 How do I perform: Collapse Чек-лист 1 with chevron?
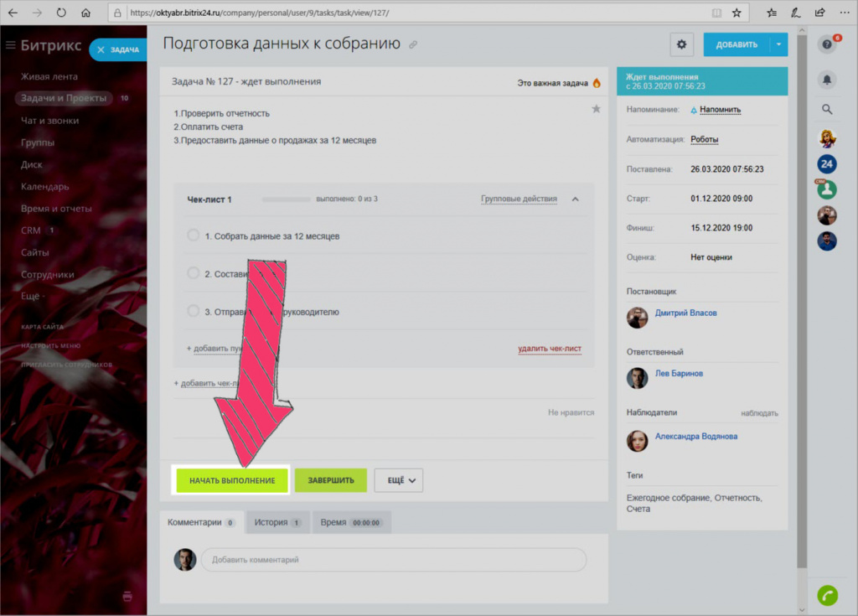click(575, 199)
